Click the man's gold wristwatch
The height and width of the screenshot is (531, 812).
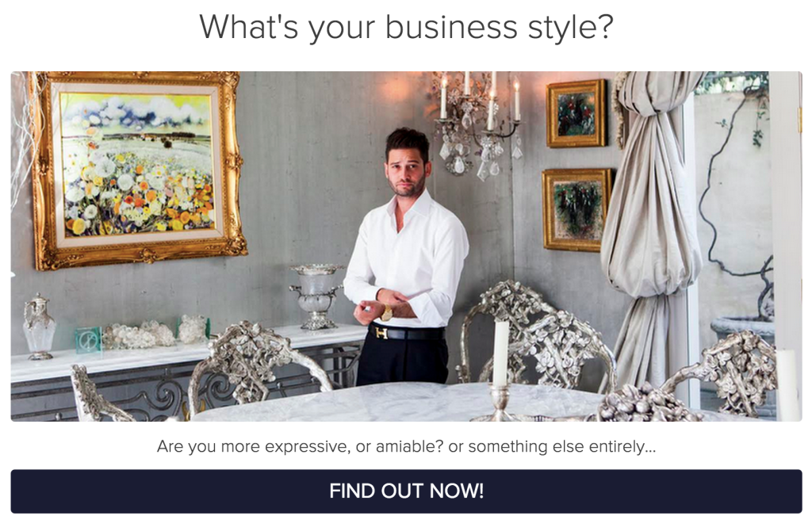tap(386, 312)
